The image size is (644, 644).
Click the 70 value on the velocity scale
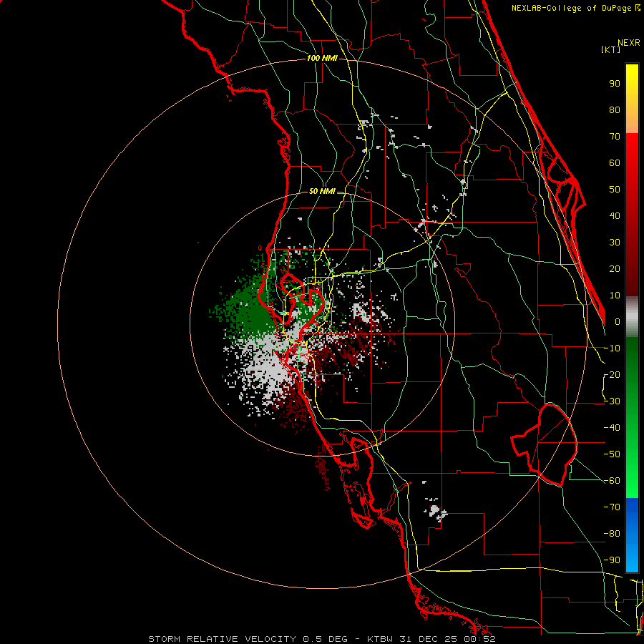coord(615,137)
